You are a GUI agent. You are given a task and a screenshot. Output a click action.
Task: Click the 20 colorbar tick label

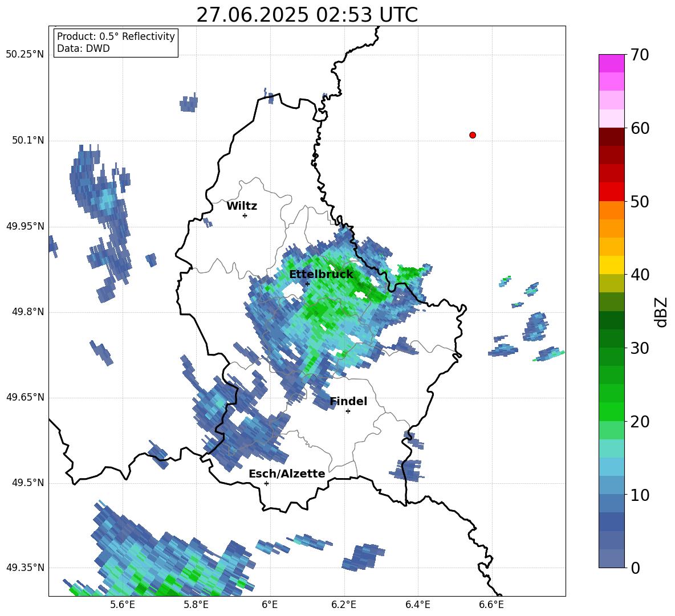tap(640, 422)
